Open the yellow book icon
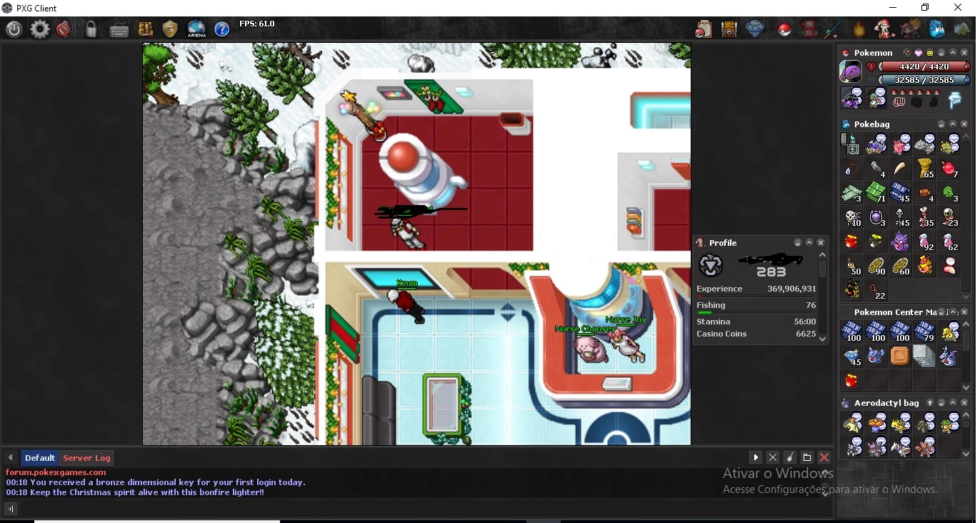This screenshot has height=523, width=980. pyautogui.click(x=146, y=29)
